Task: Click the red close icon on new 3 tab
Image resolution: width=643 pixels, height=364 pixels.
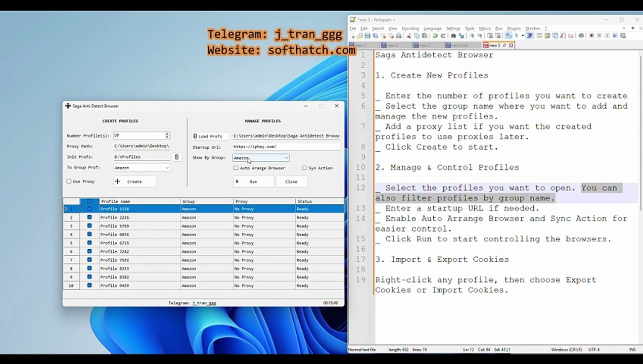Action: click(511, 45)
